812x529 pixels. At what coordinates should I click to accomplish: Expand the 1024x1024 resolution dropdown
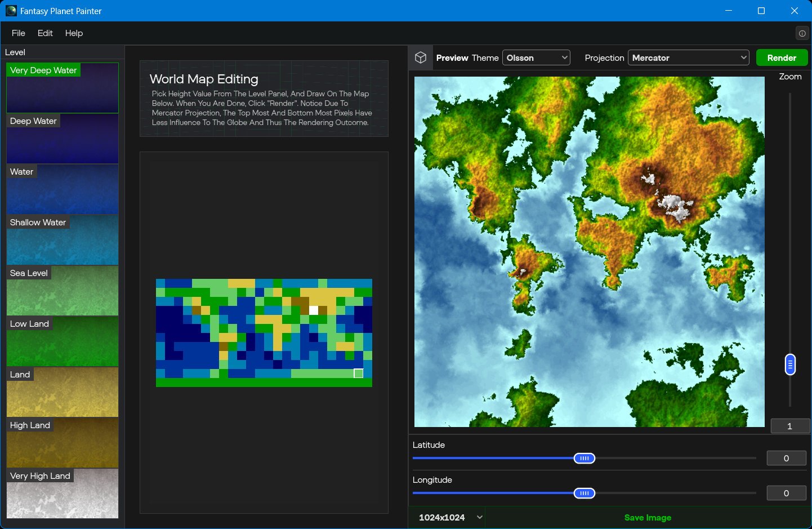tap(450, 517)
